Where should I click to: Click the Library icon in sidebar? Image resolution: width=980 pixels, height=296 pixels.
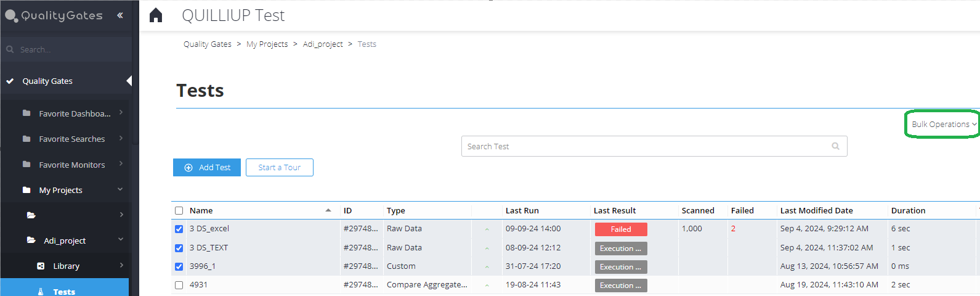(x=41, y=266)
